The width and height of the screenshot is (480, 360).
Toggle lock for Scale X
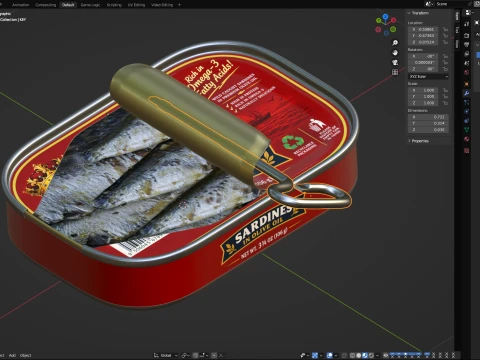[x=445, y=90]
